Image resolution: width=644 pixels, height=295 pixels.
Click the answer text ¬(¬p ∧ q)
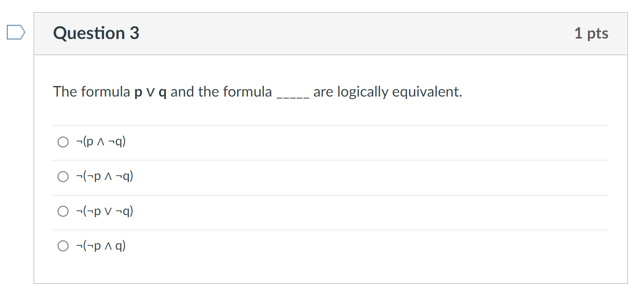[x=100, y=245]
